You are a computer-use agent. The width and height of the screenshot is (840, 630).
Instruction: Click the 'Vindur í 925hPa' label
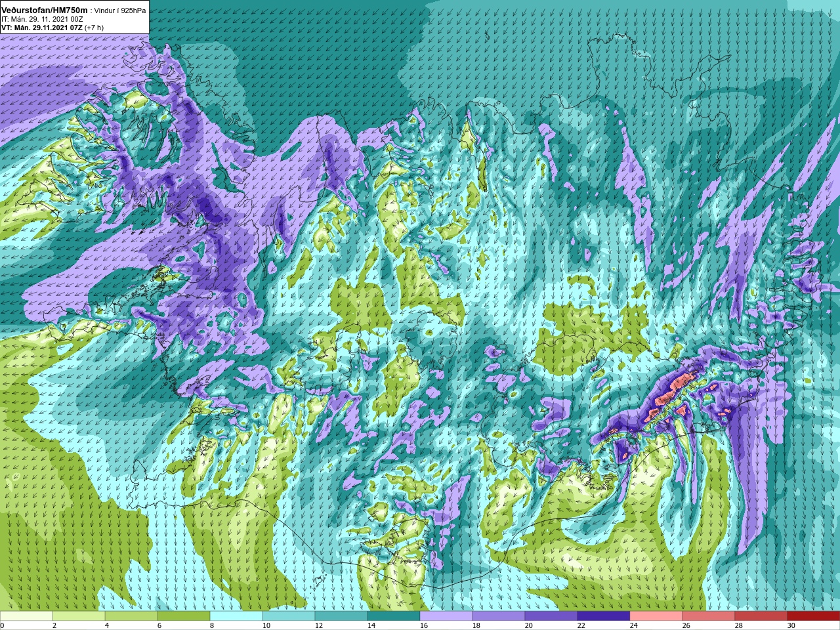(120, 10)
